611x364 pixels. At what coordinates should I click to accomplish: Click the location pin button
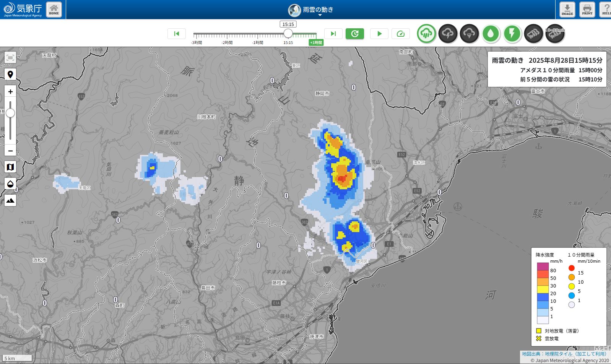click(10, 75)
